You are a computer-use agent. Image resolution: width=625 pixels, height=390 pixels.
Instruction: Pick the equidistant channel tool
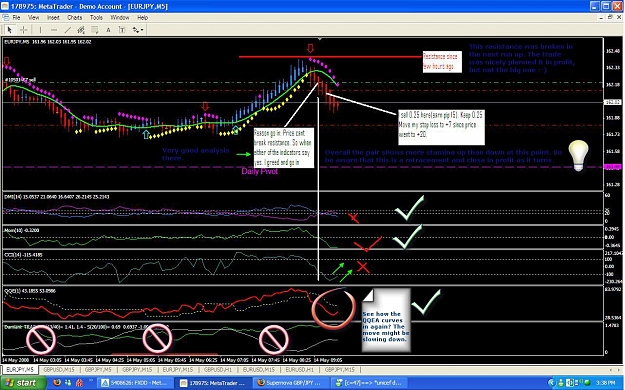coord(81,30)
